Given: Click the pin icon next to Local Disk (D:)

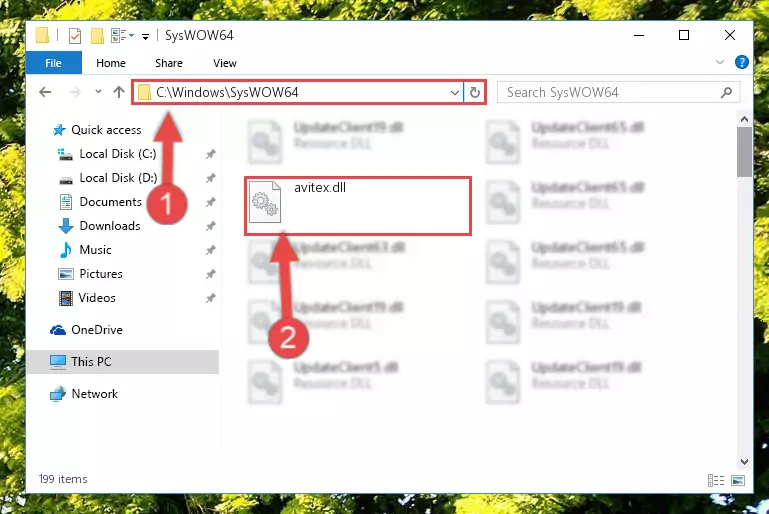Looking at the screenshot, I should [x=210, y=178].
